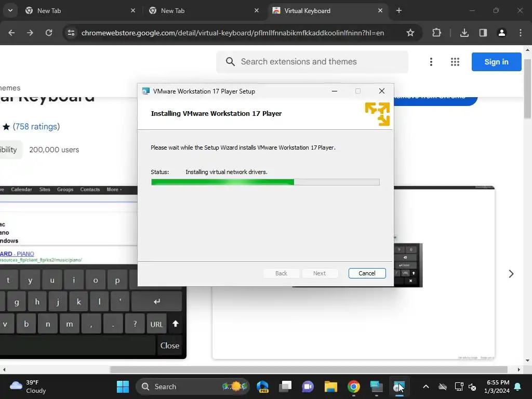This screenshot has width=532, height=399.
Task: Close the VMware Setup dialog
Action: pyautogui.click(x=382, y=91)
